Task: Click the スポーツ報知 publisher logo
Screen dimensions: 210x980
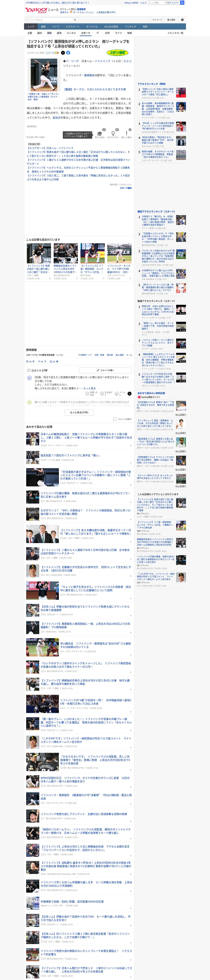Action: pyautogui.click(x=117, y=53)
